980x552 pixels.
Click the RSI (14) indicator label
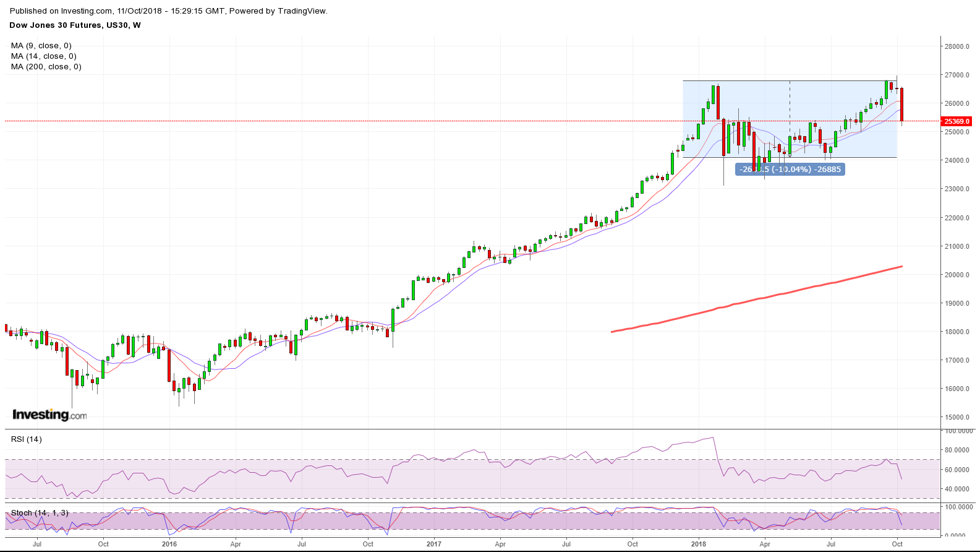pyautogui.click(x=27, y=439)
